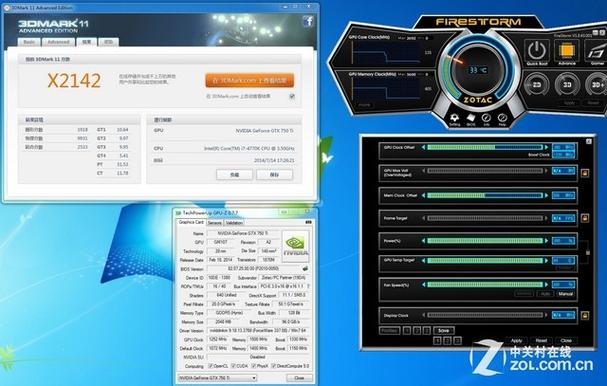Decrease Mem Clock Offset with left arrow
Viewport: 607px width, 386px height.
[423, 196]
